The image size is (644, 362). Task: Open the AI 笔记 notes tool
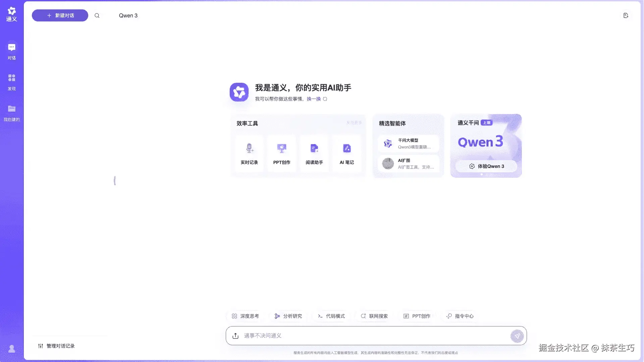347,154
